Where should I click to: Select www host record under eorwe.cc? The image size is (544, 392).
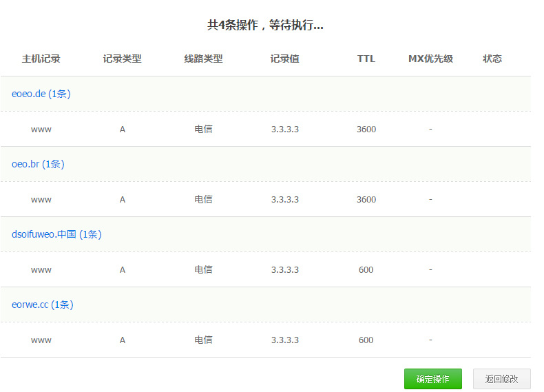[41, 340]
